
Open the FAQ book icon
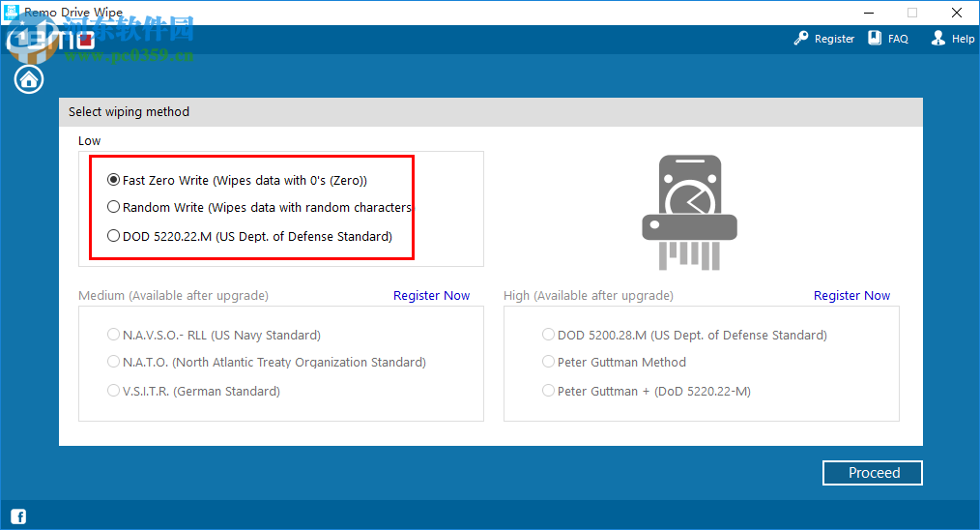[875, 38]
